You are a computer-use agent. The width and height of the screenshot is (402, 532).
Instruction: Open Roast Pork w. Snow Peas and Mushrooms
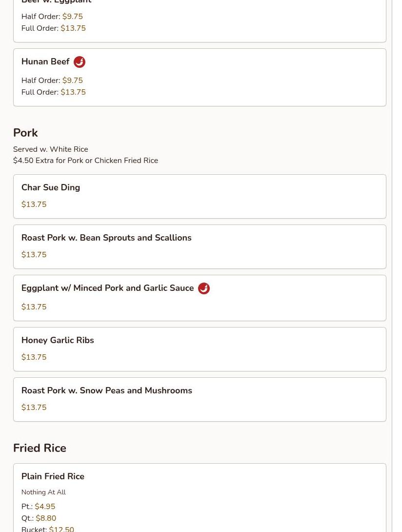[x=106, y=390]
